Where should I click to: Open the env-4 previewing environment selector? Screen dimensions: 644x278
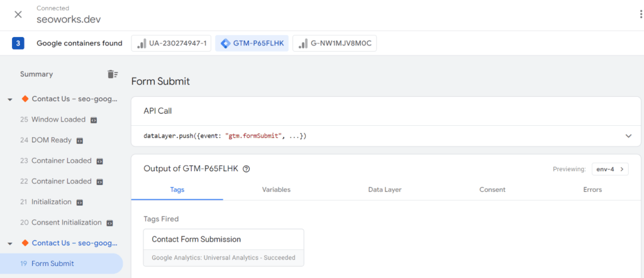click(610, 169)
